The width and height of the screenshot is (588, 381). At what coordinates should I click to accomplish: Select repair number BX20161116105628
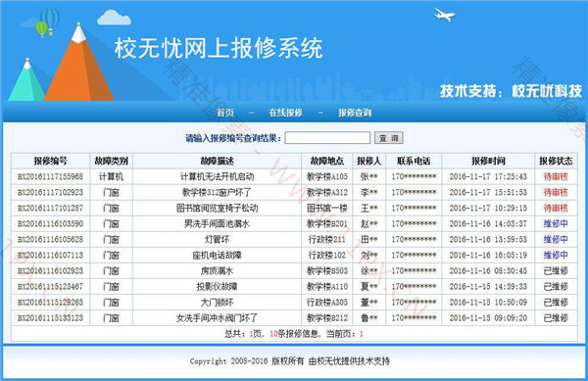tap(50, 239)
